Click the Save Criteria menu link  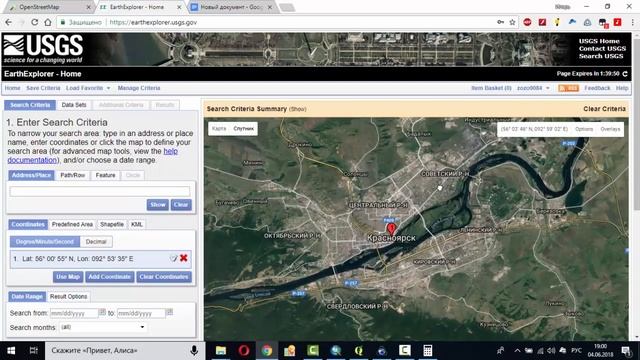point(43,88)
